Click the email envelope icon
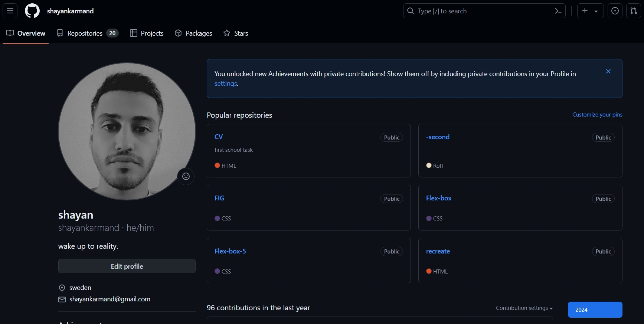 [x=62, y=300]
